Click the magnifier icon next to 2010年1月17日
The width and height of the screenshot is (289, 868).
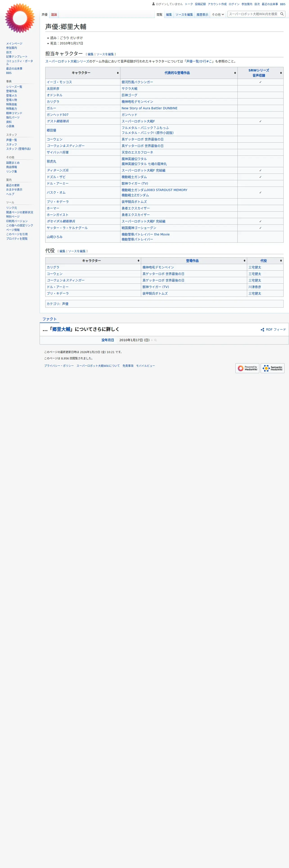coord(156,340)
